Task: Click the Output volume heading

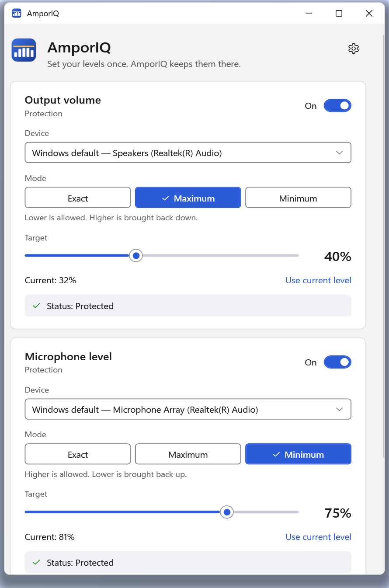Action: tap(63, 100)
